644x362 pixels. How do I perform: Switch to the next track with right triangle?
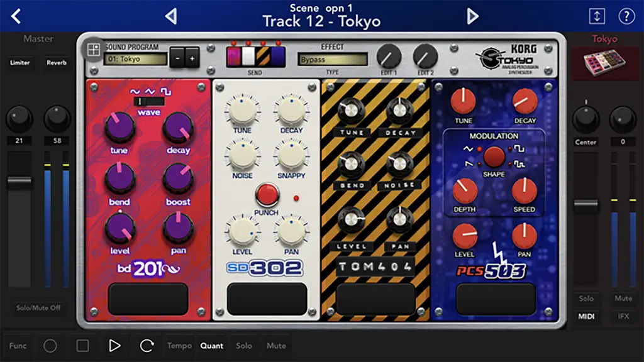[x=473, y=16]
